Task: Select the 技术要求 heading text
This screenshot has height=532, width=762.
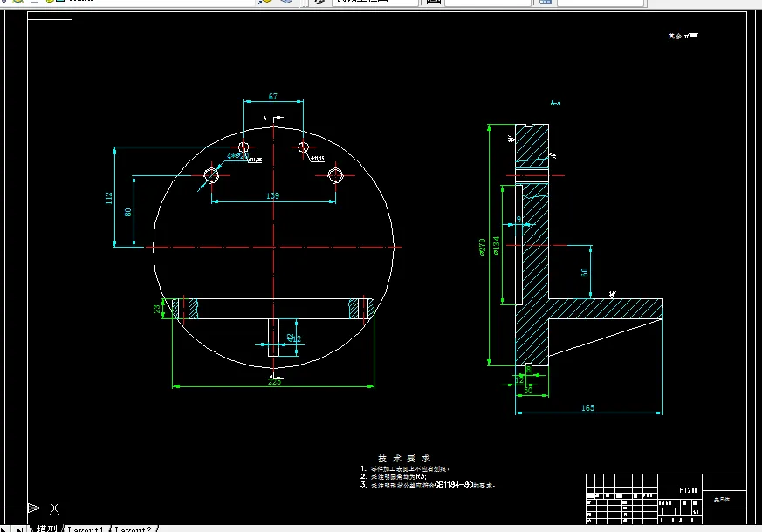Action: [404, 458]
